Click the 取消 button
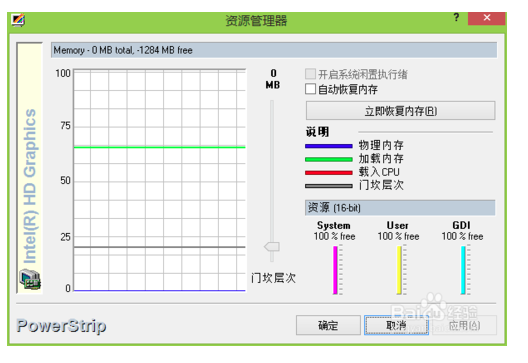This screenshot has height=363, width=528. coord(396,325)
